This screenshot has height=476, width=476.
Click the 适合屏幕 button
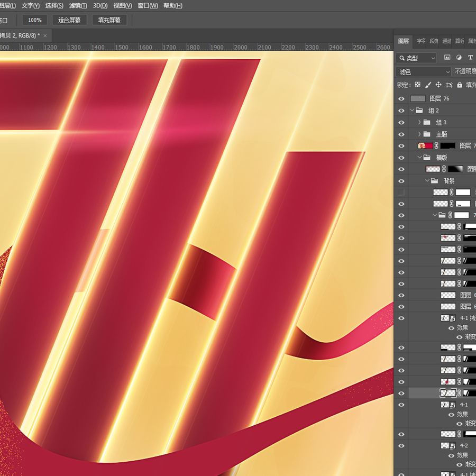click(x=69, y=20)
